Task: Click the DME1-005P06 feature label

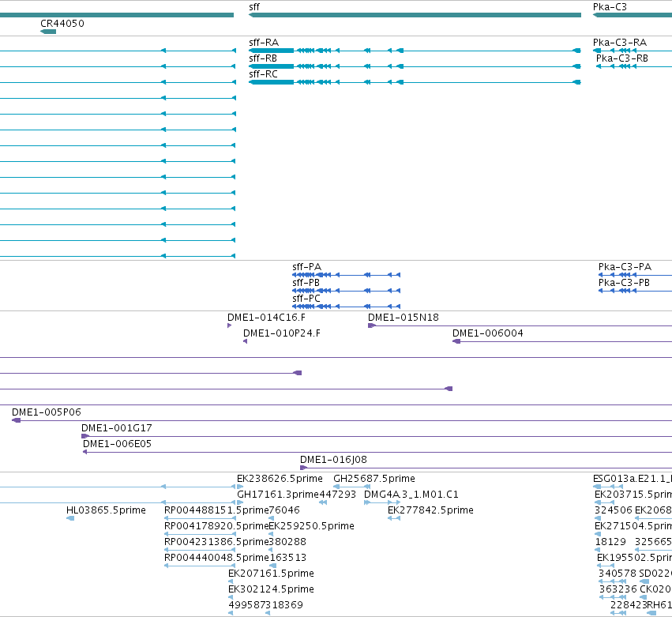Action: (x=47, y=412)
